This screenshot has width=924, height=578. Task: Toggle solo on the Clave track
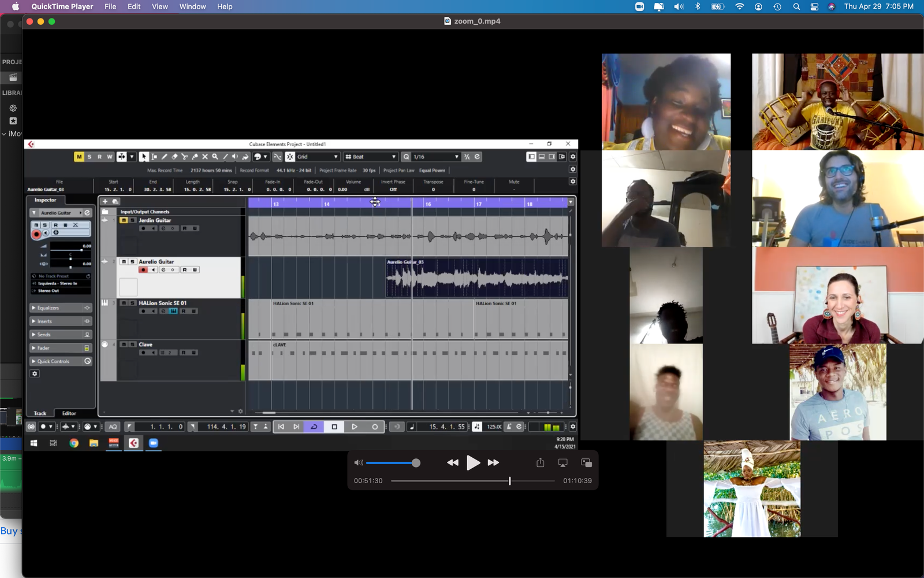132,344
